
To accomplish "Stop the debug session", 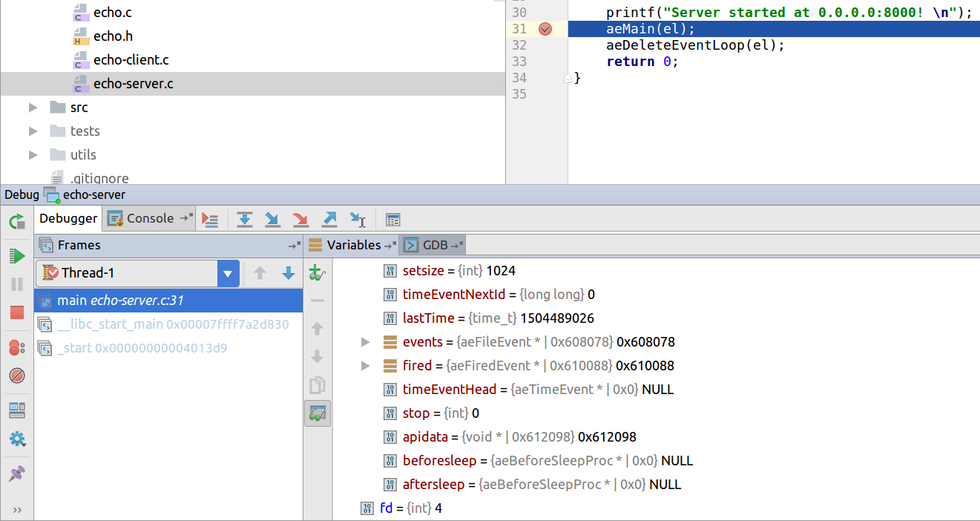I will coord(17,312).
